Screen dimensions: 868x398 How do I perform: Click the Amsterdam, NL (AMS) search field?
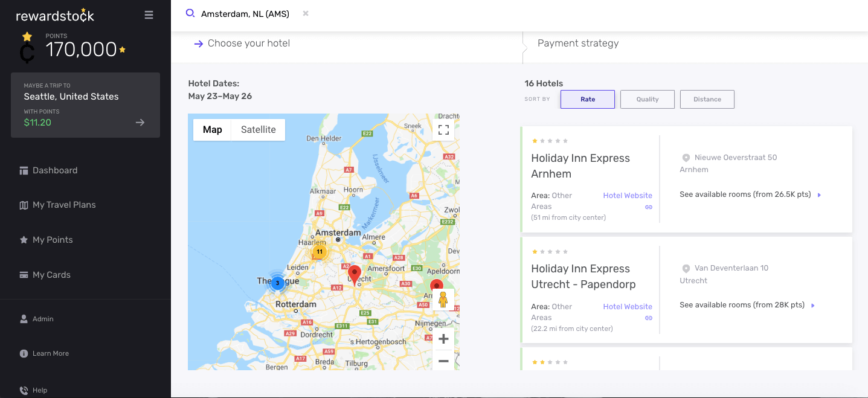pos(245,14)
